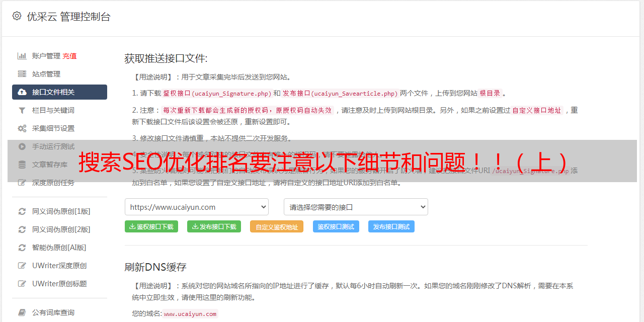Click the 根目录 highlighted text
The height and width of the screenshot is (322, 644).
click(490, 93)
